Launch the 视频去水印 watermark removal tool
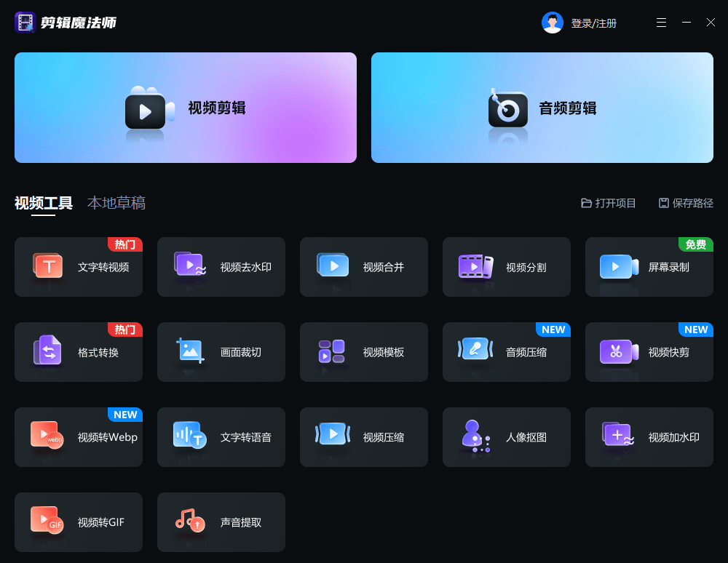The height and width of the screenshot is (563, 728). click(x=221, y=267)
